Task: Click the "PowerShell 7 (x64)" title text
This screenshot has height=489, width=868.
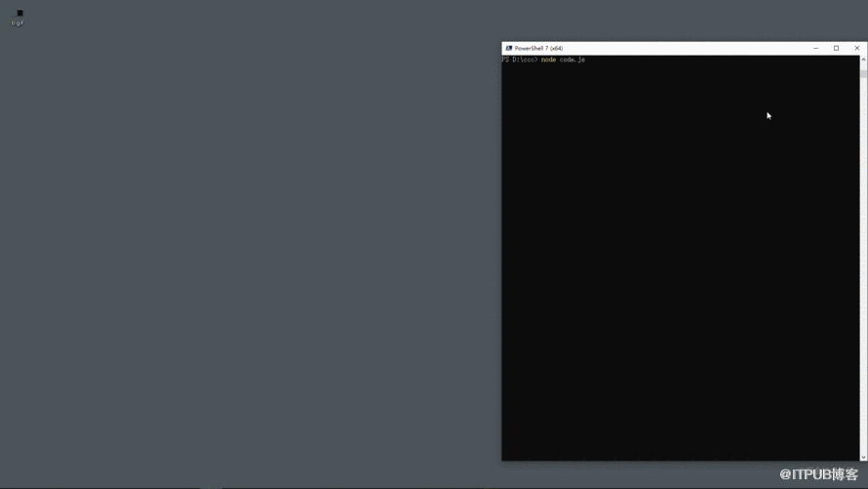Action: tap(538, 48)
